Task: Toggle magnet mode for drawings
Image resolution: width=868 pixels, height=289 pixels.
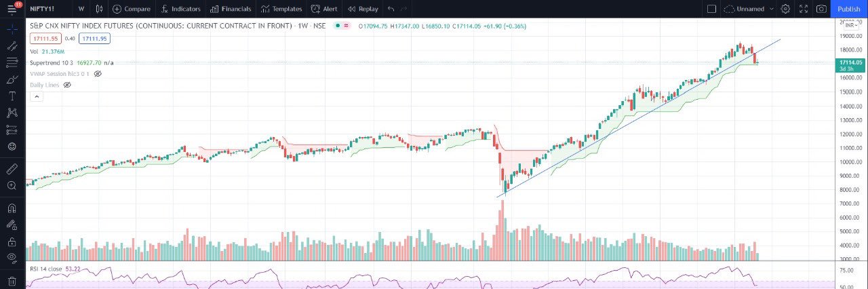Action: click(12, 208)
